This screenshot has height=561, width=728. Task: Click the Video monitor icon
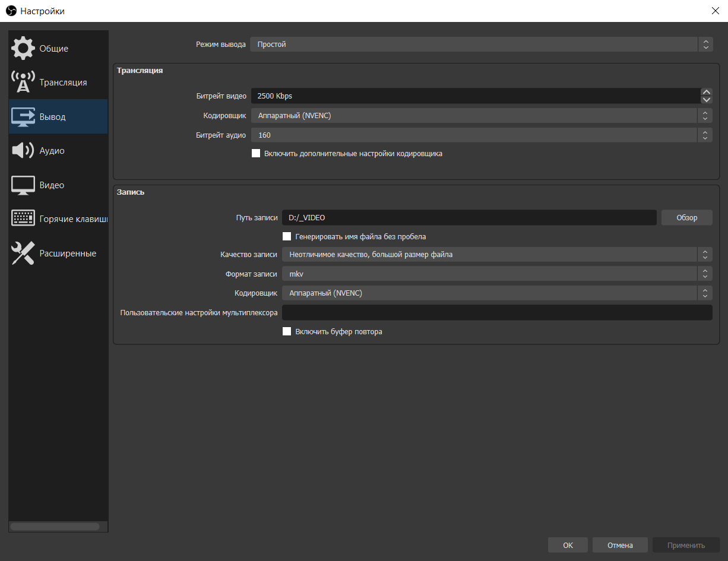click(x=23, y=185)
